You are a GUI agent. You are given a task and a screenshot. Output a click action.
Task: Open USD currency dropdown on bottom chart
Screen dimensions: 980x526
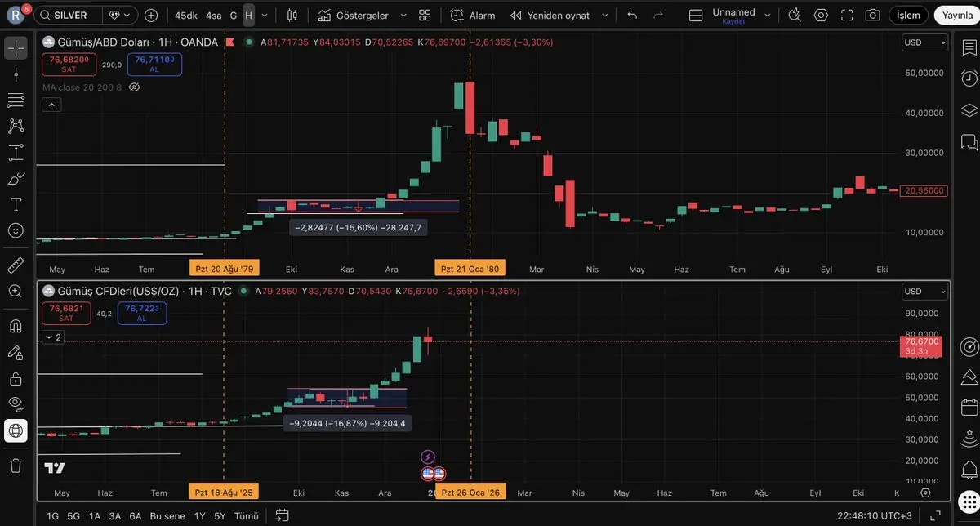click(x=926, y=292)
